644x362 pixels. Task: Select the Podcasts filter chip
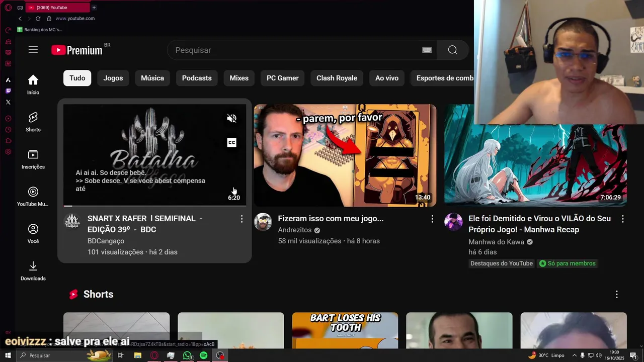tap(197, 78)
